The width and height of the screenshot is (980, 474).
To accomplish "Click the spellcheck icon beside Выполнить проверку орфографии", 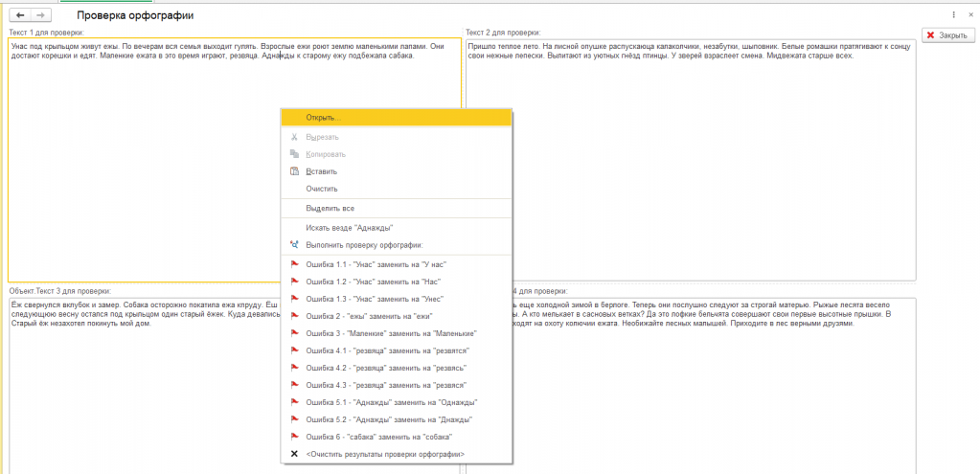I will 294,245.
